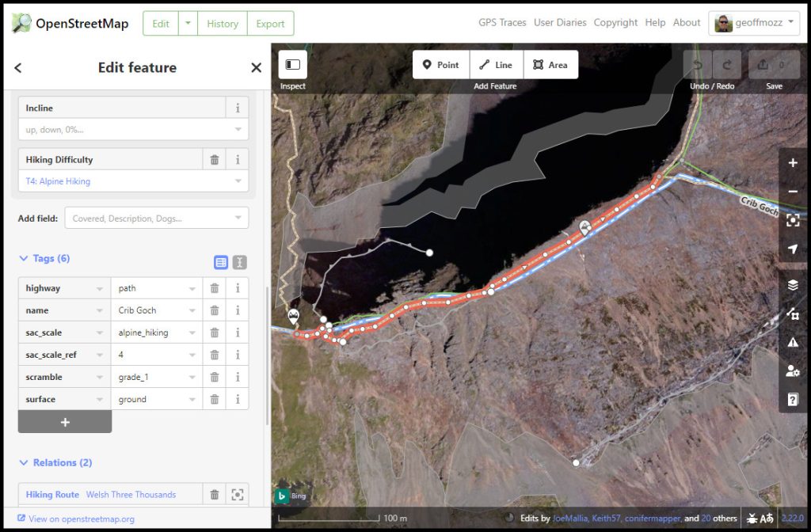Delete the highway tag

[214, 288]
